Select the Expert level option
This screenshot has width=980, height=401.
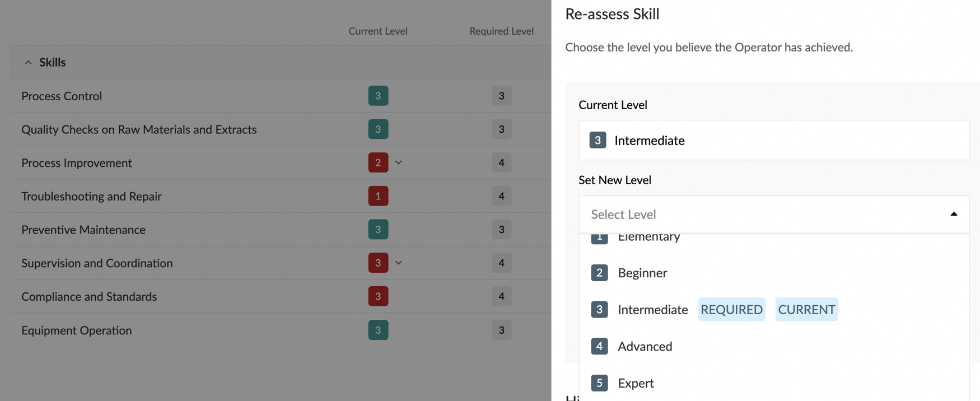(x=636, y=383)
